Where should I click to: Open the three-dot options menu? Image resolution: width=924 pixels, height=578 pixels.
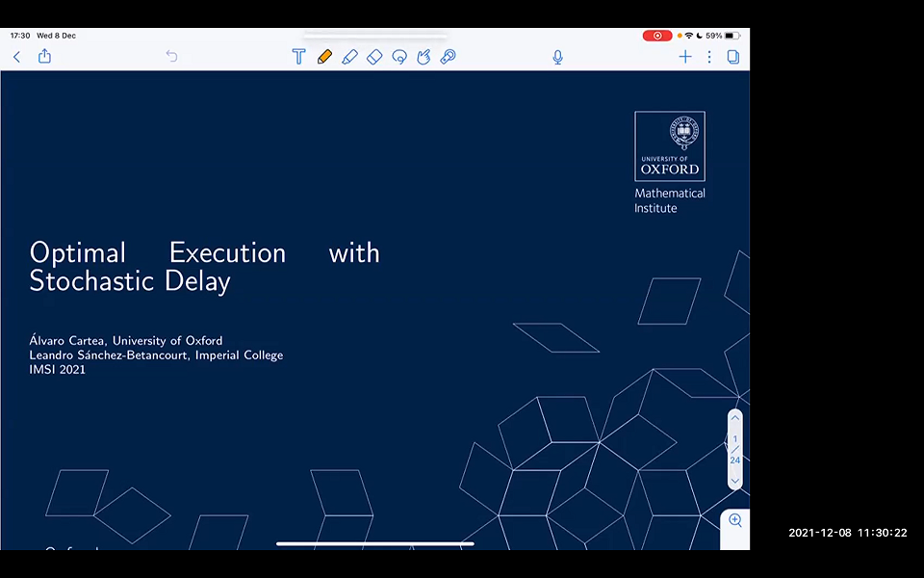709,57
